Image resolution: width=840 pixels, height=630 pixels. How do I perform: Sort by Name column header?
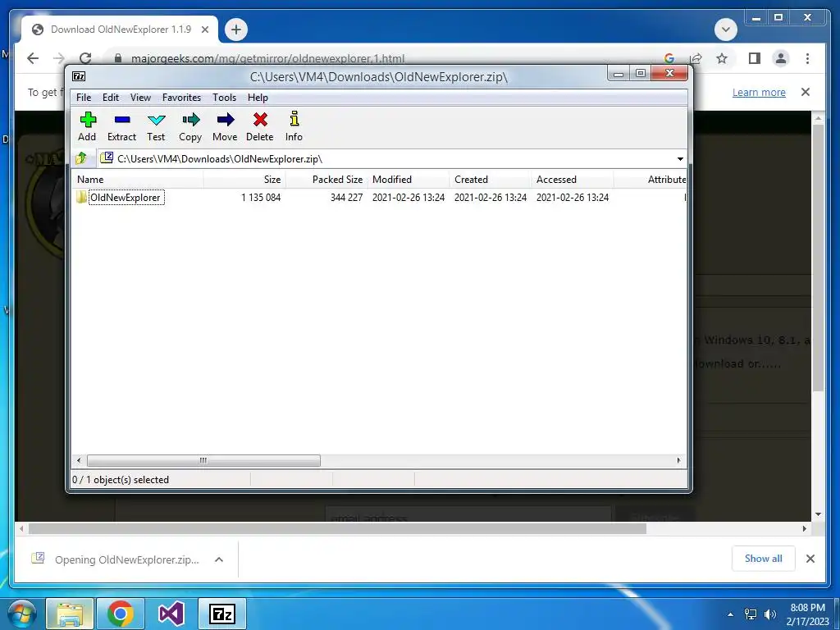point(137,180)
